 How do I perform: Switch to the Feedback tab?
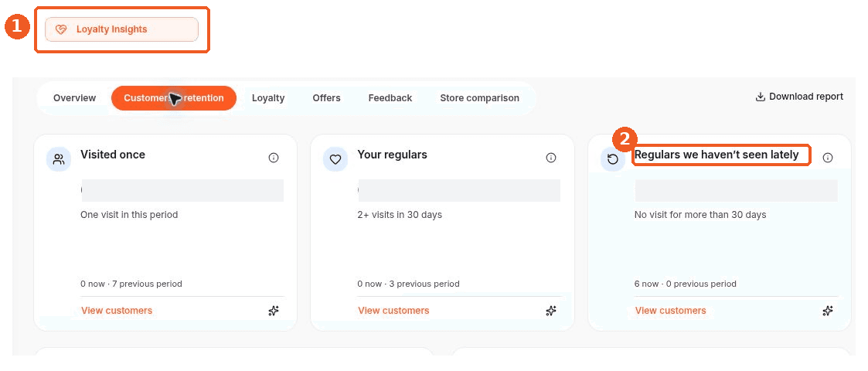390,98
